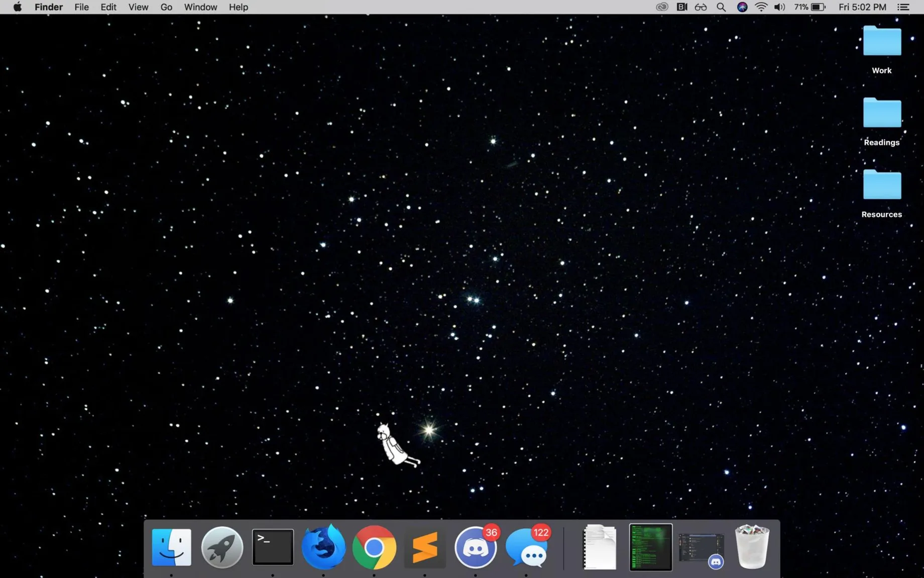Open the minimized green terminal window thumbnail
The height and width of the screenshot is (578, 924).
650,547
